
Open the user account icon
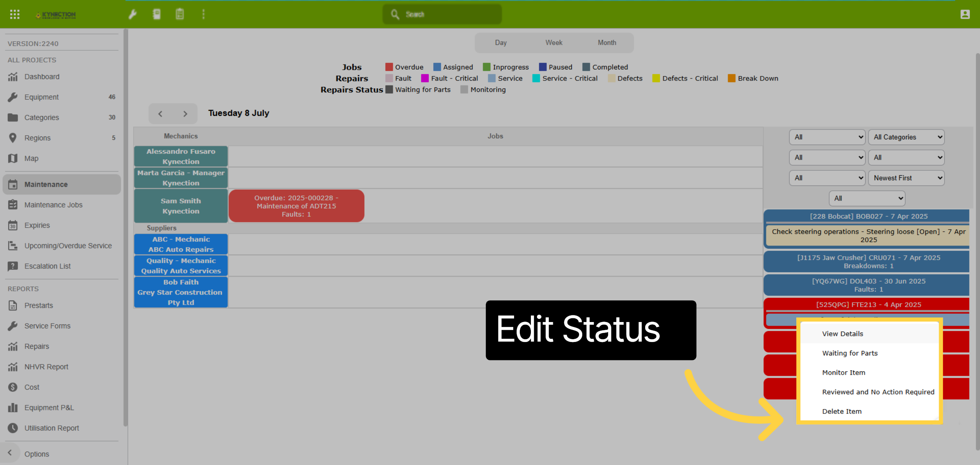[965, 14]
